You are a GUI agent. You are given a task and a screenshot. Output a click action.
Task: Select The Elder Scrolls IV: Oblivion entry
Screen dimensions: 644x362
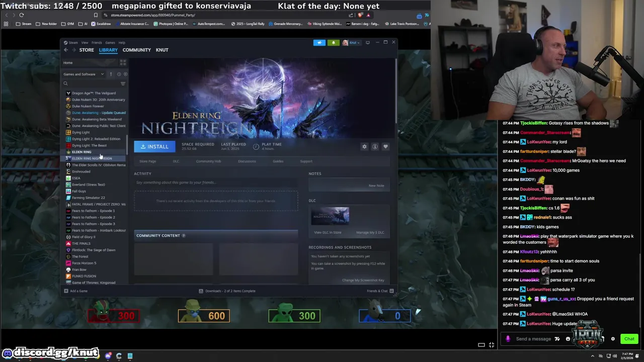(99, 165)
